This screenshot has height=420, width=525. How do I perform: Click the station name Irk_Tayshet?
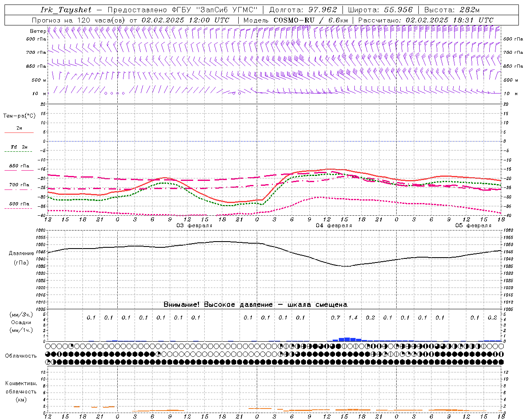66,10
